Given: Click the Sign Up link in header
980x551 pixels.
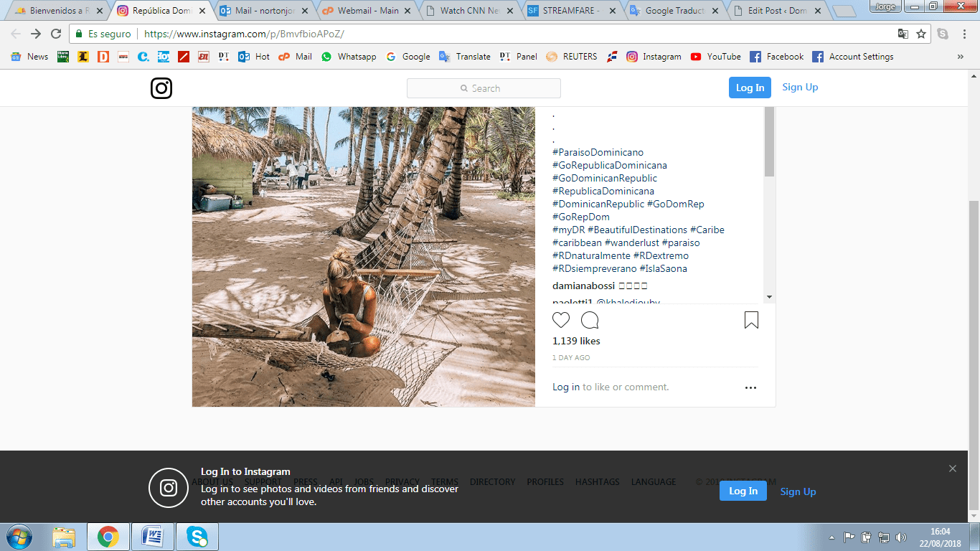Looking at the screenshot, I should point(800,87).
